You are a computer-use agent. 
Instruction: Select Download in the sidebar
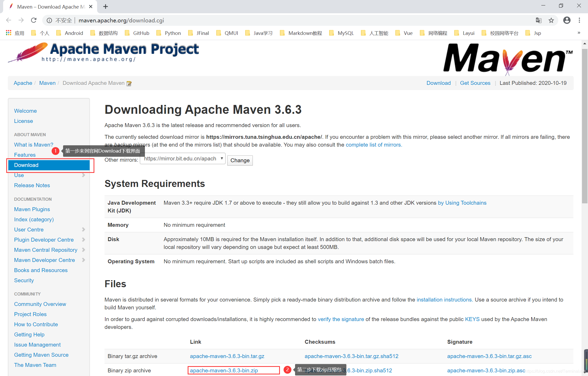pos(49,165)
